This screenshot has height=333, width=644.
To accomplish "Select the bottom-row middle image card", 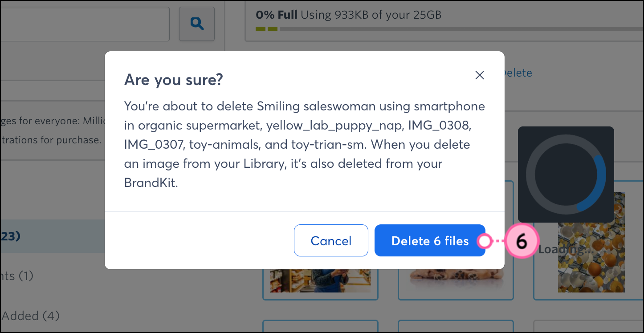I will click(x=455, y=327).
